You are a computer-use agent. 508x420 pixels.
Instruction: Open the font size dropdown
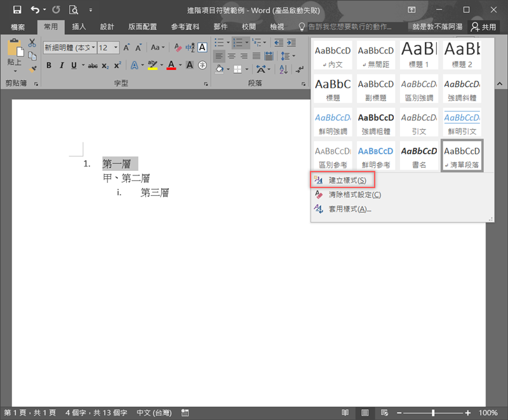tap(116, 48)
